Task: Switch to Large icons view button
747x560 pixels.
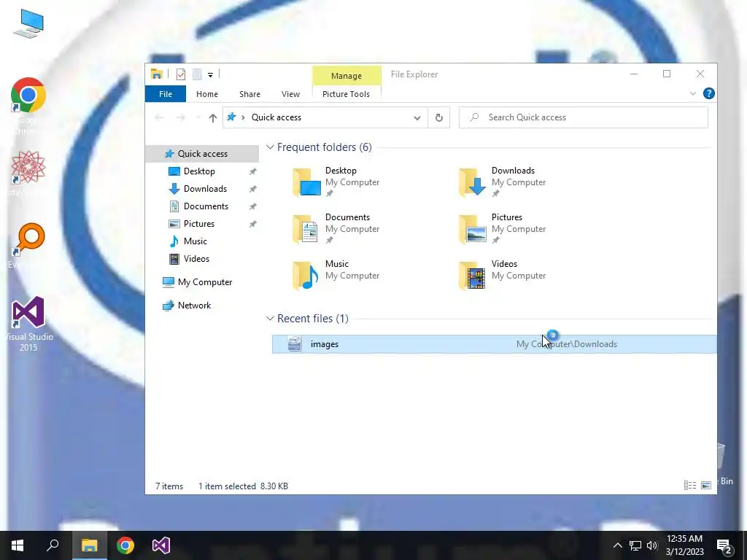Action: [706, 485]
